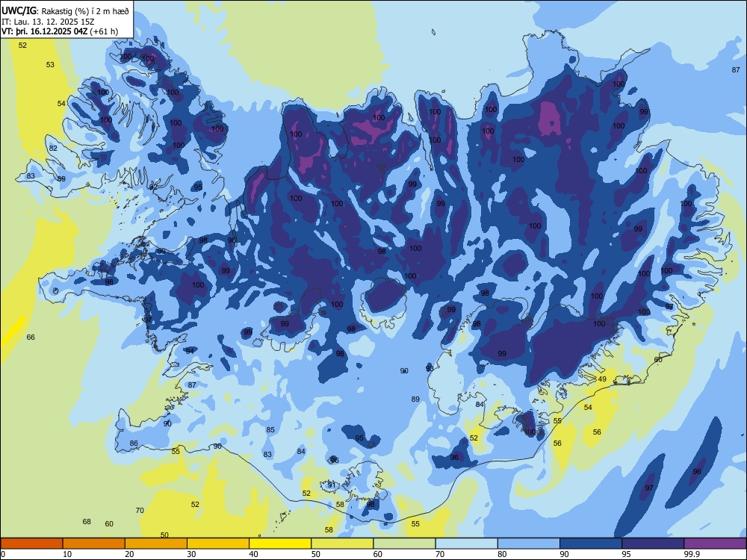747x560 pixels.
Task: Click the purple above-99.9 legend swatch
Action: coord(715,544)
